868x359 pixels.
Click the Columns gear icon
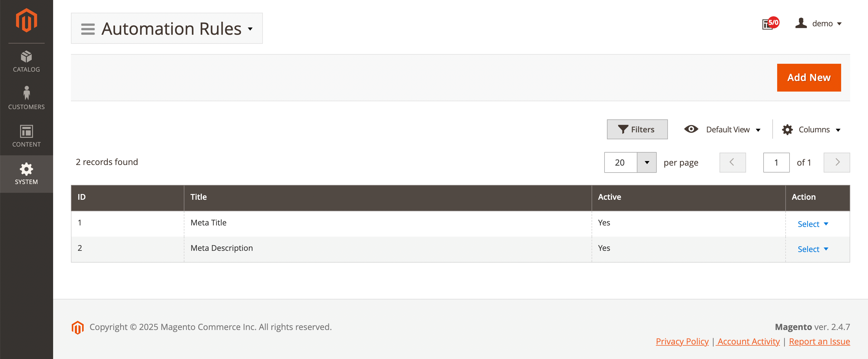click(787, 130)
